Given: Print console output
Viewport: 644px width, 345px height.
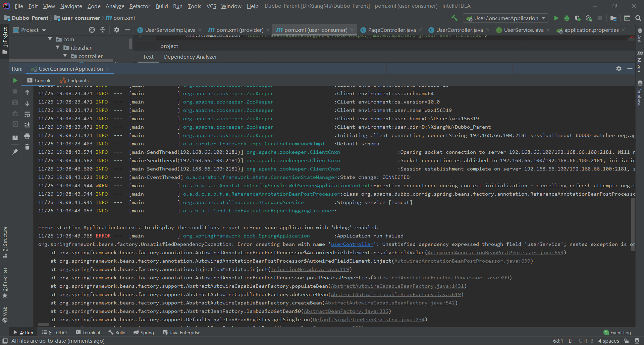Looking at the screenshot, I should [27, 136].
